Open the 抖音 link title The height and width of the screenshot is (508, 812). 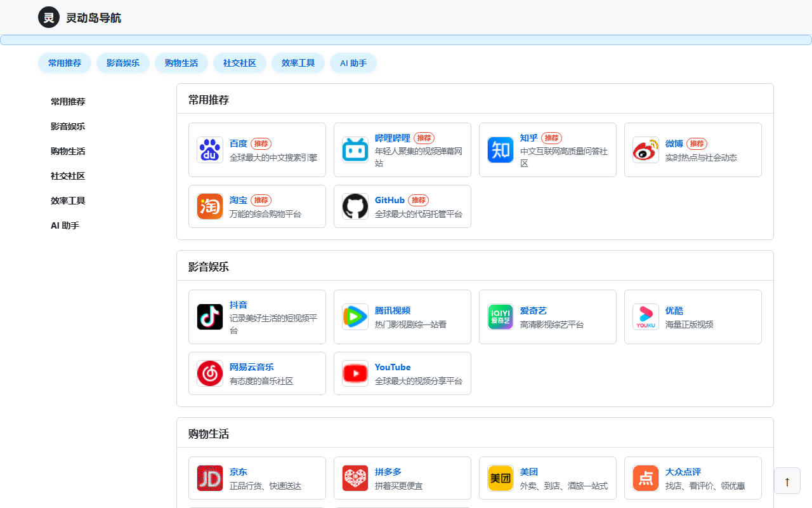239,305
